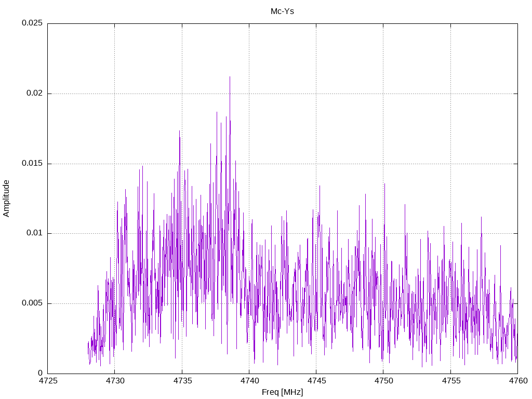The width and height of the screenshot is (532, 399).
Task: Click the x-axis tick label 4750
Action: point(384,381)
